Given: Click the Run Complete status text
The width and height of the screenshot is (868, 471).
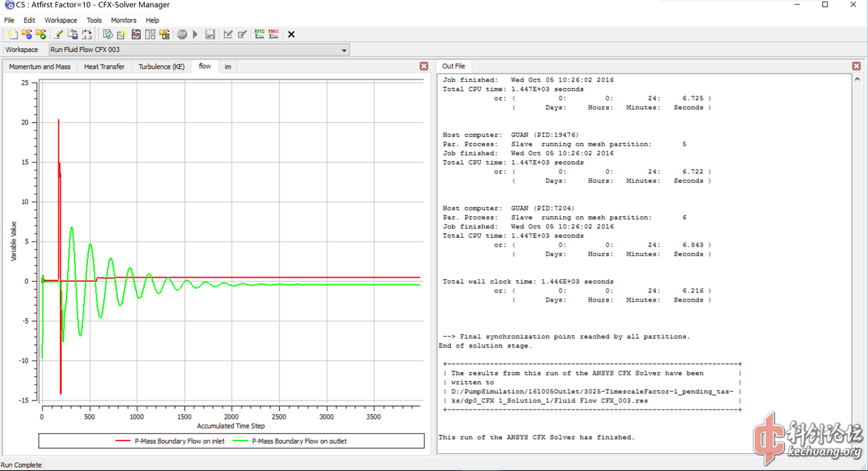Looking at the screenshot, I should pos(21,465).
